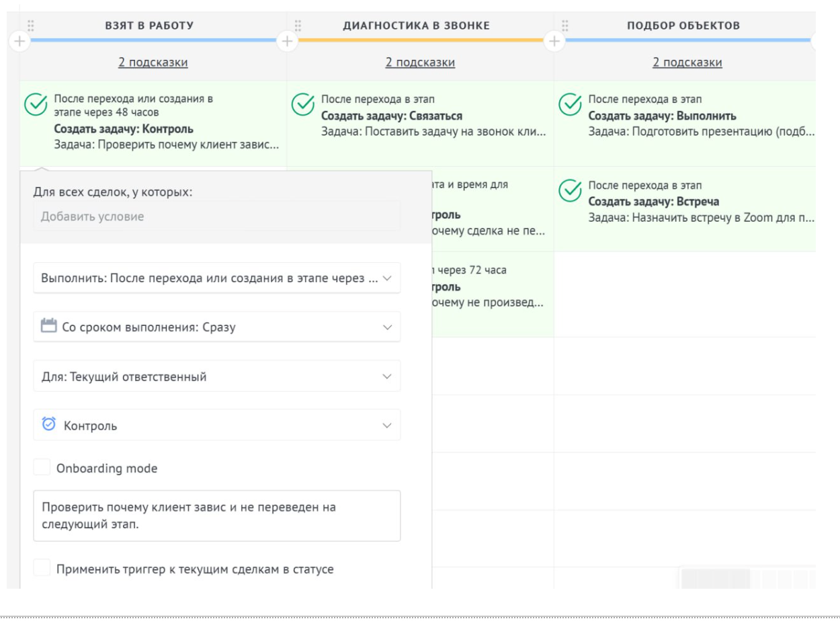This screenshot has height=621, width=840.
Task: Click partially hidden trigger через 72 часа
Action: (x=493, y=294)
